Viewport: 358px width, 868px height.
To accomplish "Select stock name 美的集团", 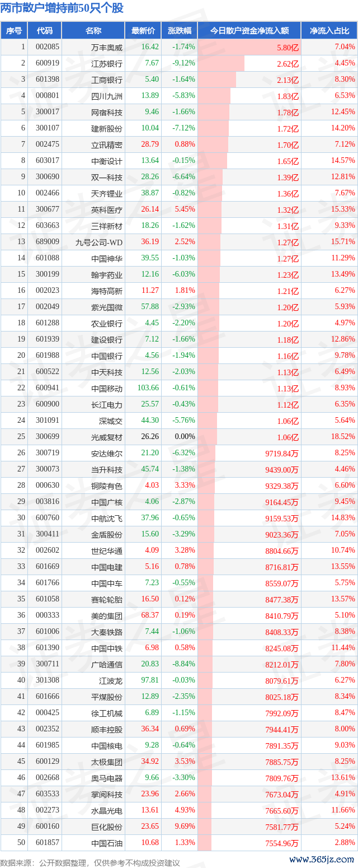I will tap(106, 615).
